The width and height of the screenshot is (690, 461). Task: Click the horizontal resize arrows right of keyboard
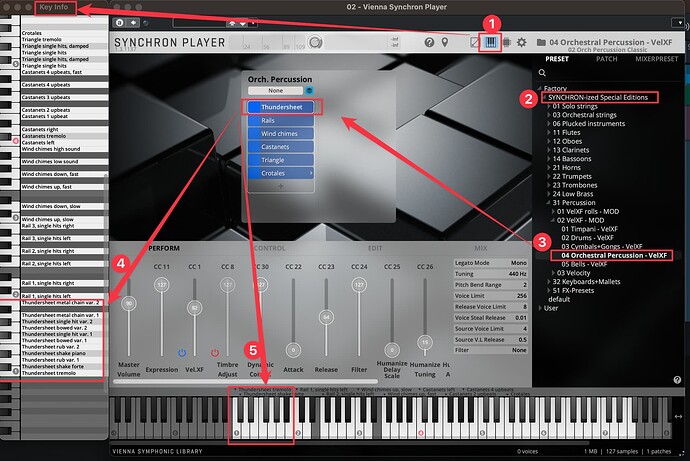coord(678,416)
